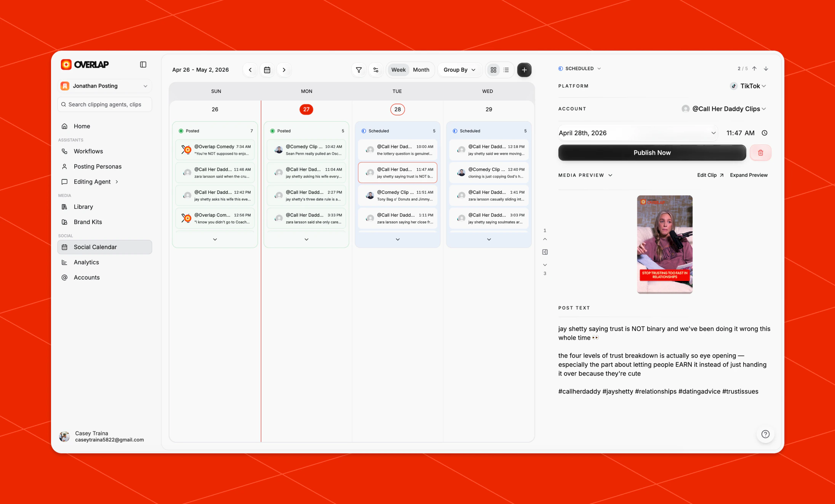The height and width of the screenshot is (504, 835).
Task: Open the 11:46 AM zara larsson post
Action: pos(215,173)
